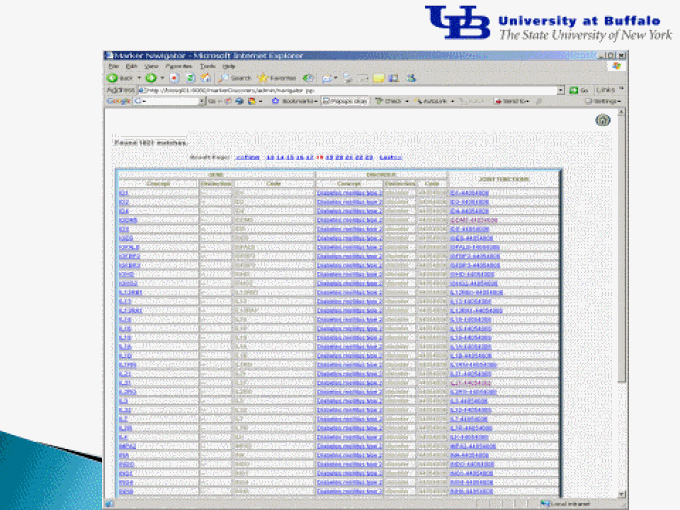Image resolution: width=680 pixels, height=510 pixels.
Task: Open the Search toolbar button
Action: (235, 77)
